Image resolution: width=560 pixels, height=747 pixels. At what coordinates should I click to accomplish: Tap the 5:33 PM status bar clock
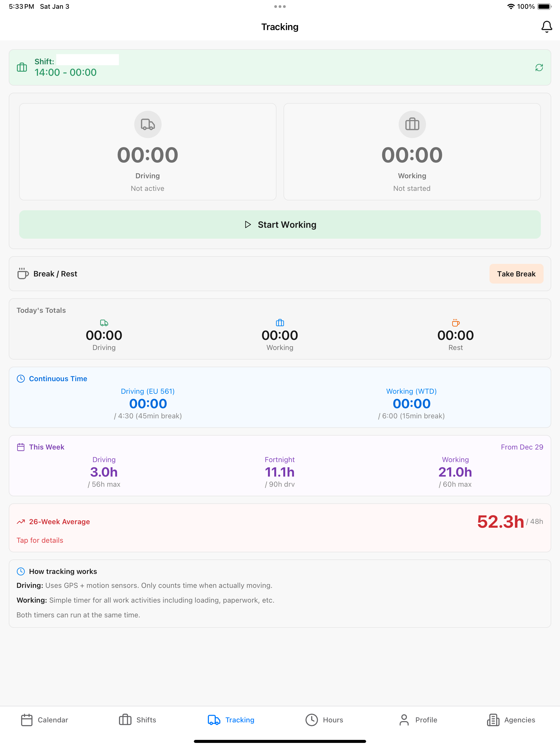(21, 6)
